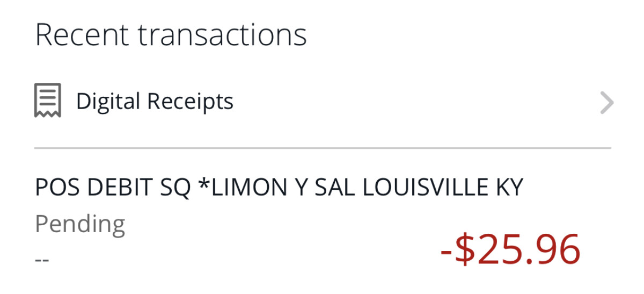This screenshot has width=644, height=294.
Task: Click the word Receipts in the receipts row
Action: pos(191,101)
